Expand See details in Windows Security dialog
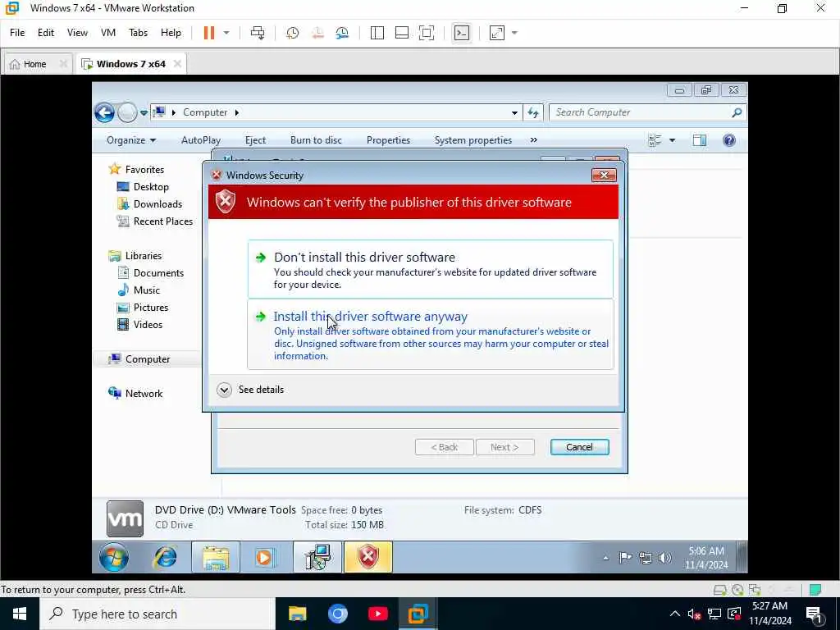This screenshot has height=630, width=840. (250, 390)
